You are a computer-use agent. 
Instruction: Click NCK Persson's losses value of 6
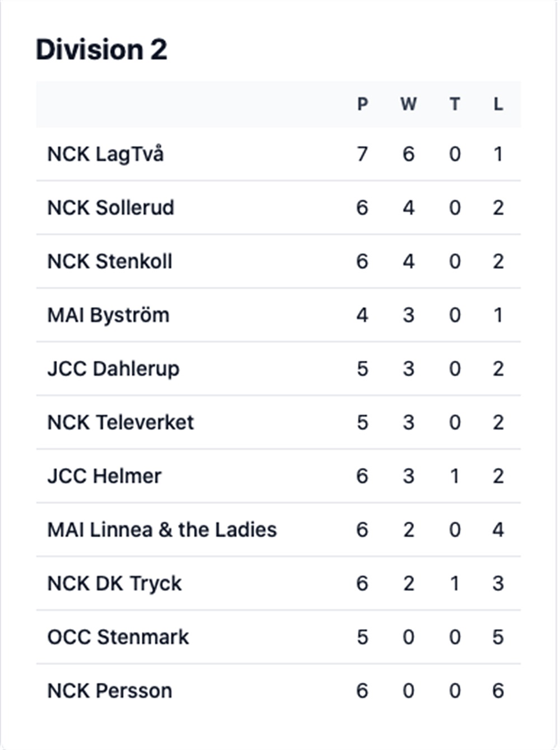pyautogui.click(x=498, y=691)
